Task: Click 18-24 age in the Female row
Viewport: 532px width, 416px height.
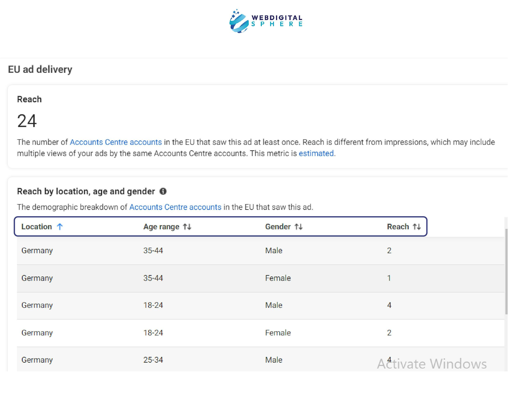Action: click(x=153, y=333)
